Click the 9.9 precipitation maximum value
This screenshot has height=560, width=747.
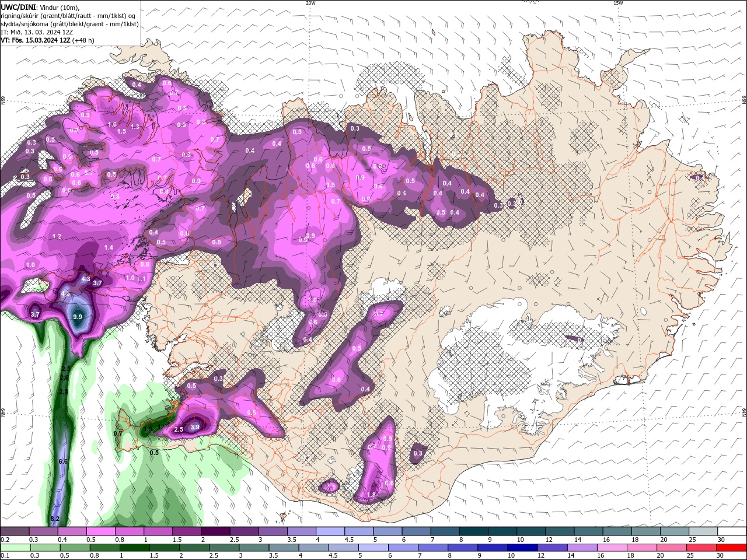(78, 317)
